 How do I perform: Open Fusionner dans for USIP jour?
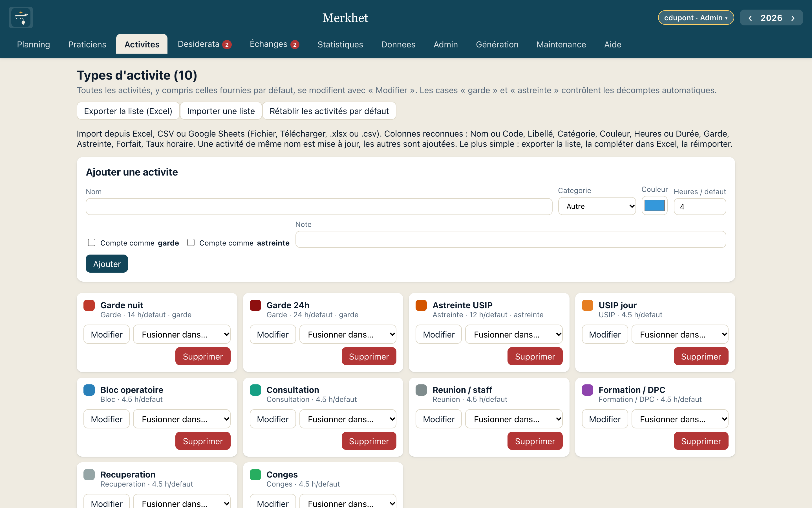pos(680,334)
